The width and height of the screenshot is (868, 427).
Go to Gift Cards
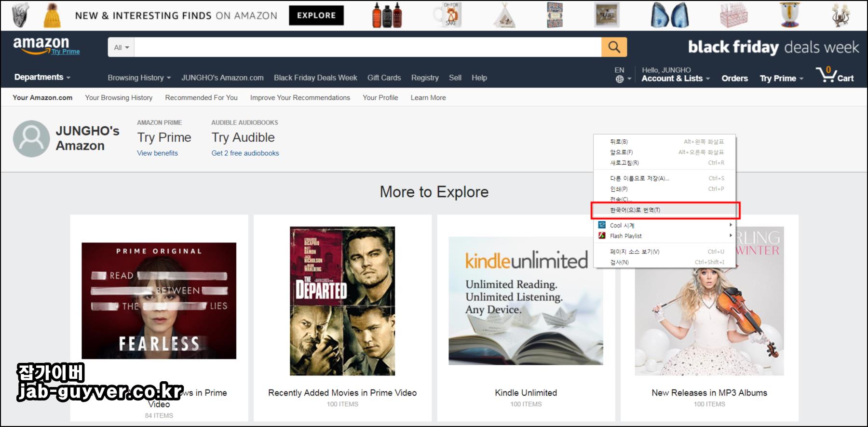(x=384, y=78)
